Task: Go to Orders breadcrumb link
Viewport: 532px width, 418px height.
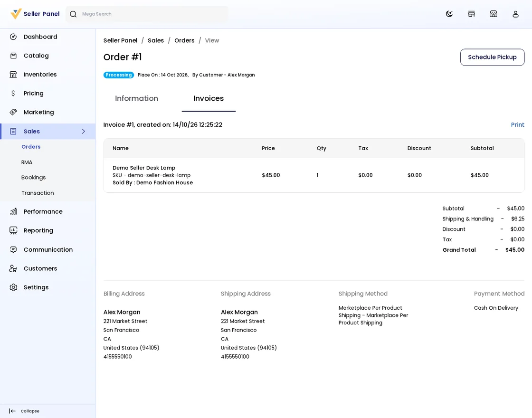Action: pos(185,40)
